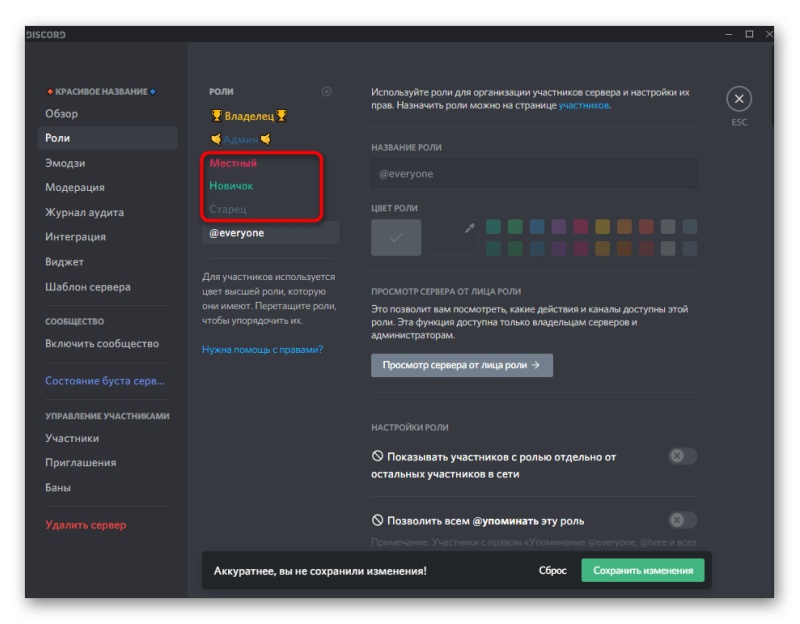Click Сохранить изменения to save
The image size is (800, 624).
coord(643,570)
